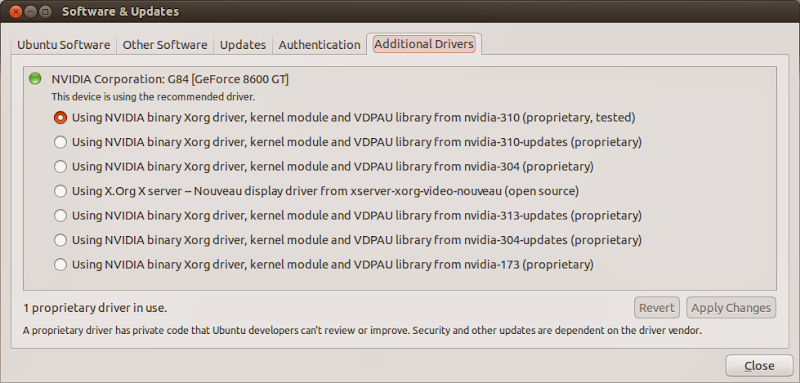Click the NVIDIA Corporation G84 GeForce 8600 GT heading
This screenshot has width=800, height=383.
coord(170,80)
